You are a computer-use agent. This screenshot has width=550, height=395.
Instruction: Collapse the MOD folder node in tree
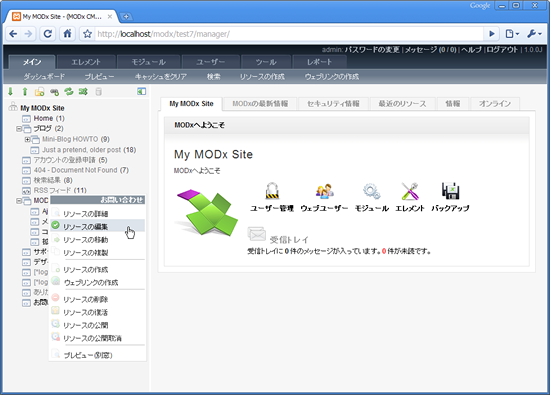(x=18, y=201)
